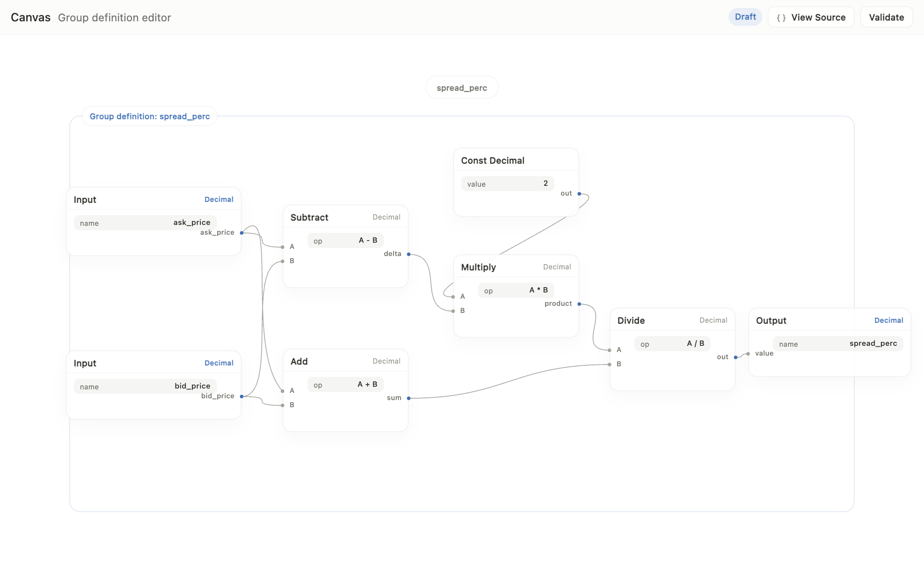924x569 pixels.
Task: Click the Const Decimal out port
Action: point(579,193)
